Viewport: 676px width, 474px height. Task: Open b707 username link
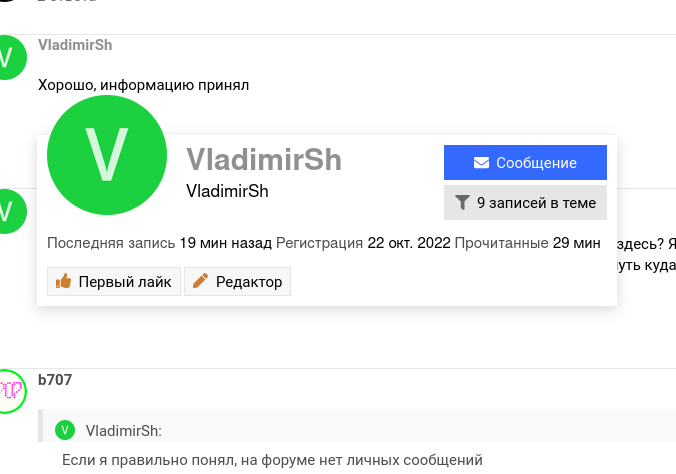(x=55, y=380)
